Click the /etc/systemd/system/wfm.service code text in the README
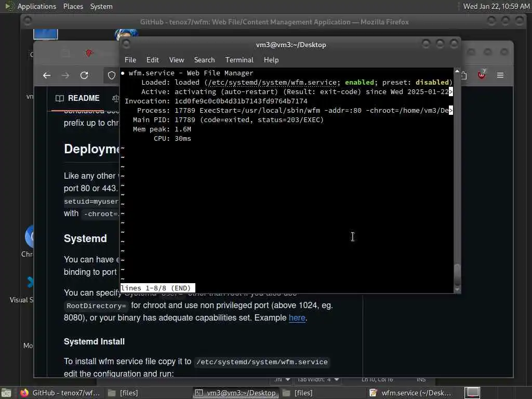The image size is (532, 399). 262,362
